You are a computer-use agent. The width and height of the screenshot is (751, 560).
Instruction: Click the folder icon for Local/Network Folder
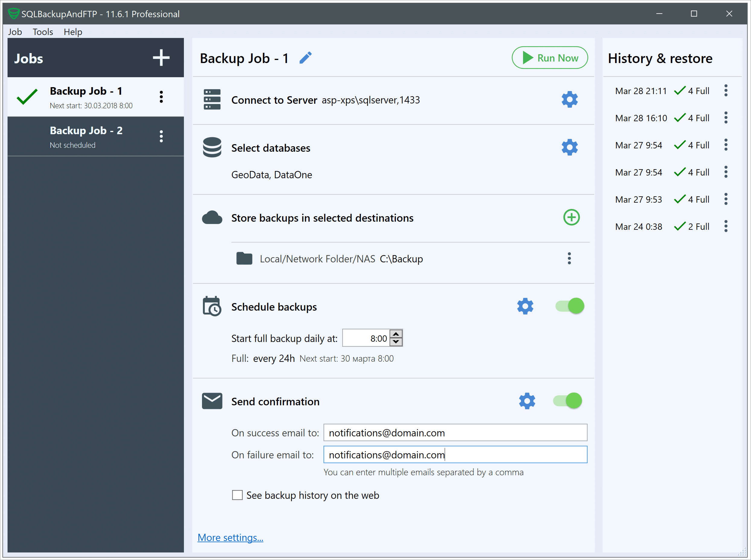[244, 259]
